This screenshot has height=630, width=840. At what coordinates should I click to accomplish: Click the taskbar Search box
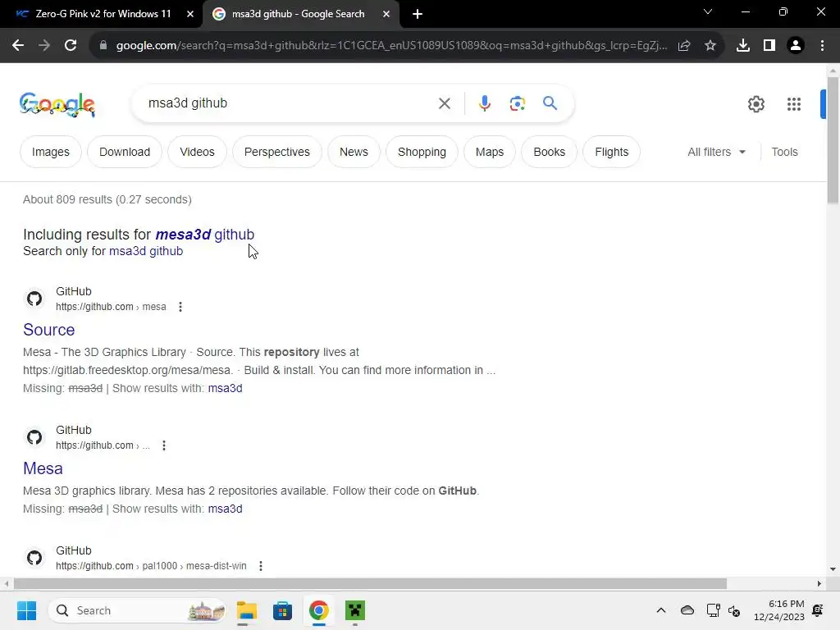click(137, 610)
